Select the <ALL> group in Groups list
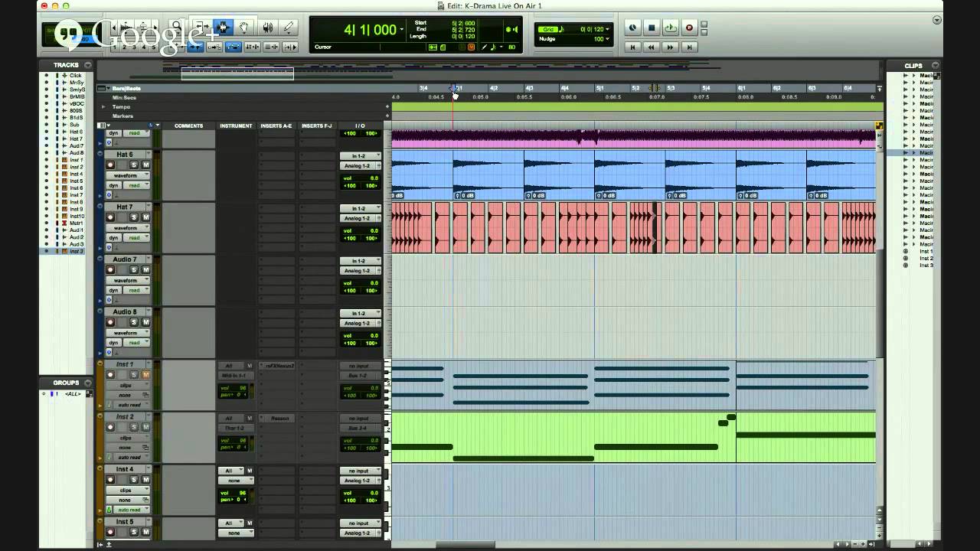This screenshot has height=551, width=980. point(73,394)
